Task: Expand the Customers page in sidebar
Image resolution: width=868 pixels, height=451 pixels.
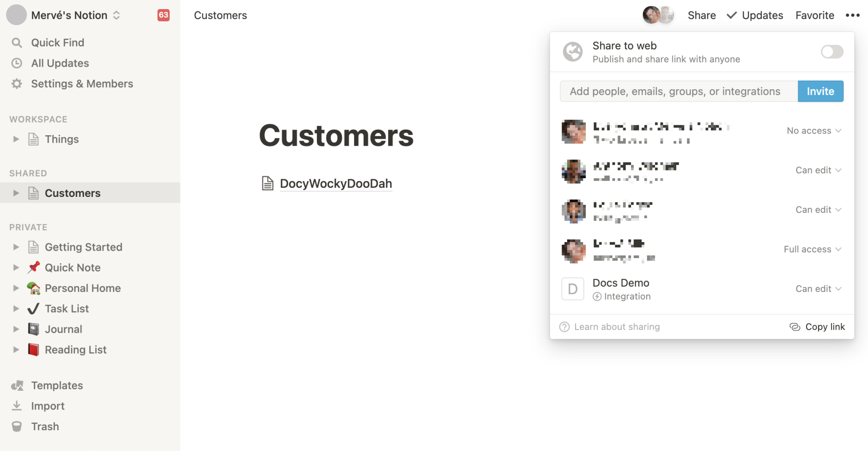Action: 16,193
